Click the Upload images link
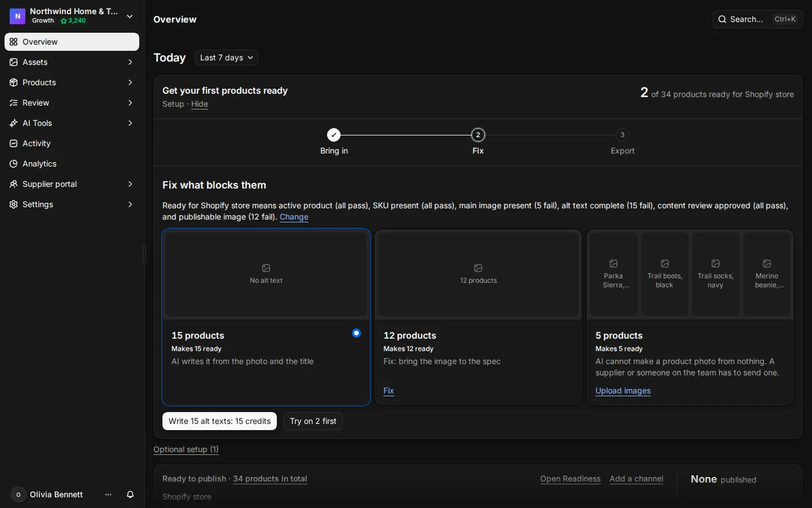 (x=623, y=391)
